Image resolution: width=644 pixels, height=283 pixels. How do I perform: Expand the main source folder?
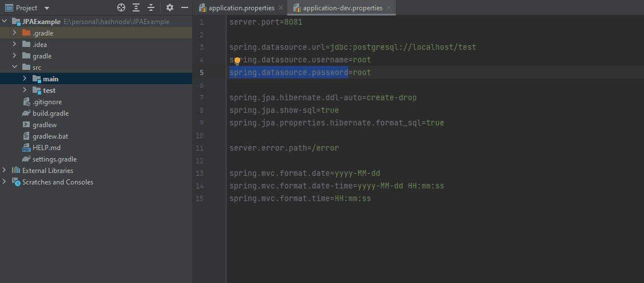pyautogui.click(x=25, y=79)
